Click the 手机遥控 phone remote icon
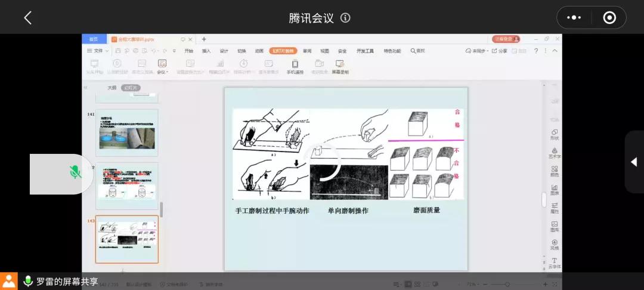644x290 pixels. pos(295,66)
